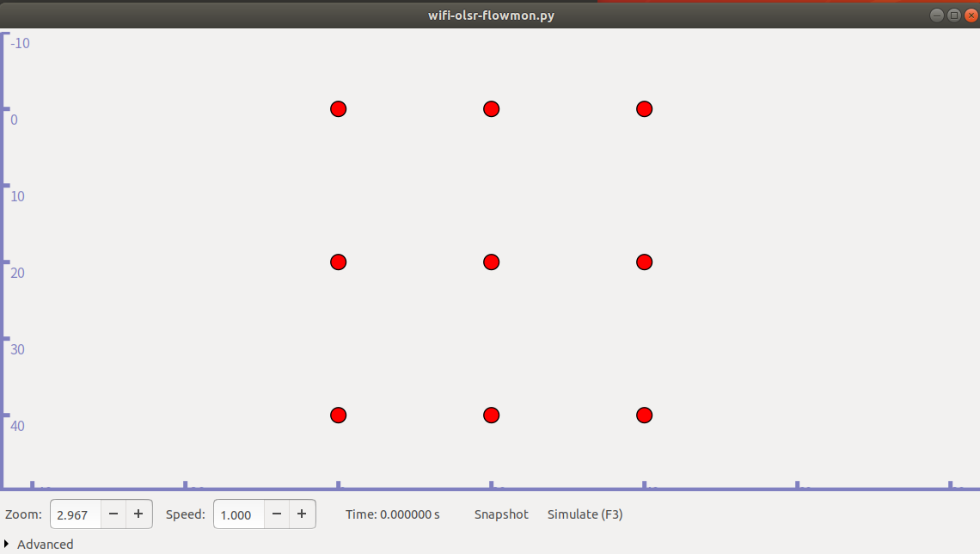The height and width of the screenshot is (554, 980).
Task: Select the top-right red node
Action: pos(645,108)
